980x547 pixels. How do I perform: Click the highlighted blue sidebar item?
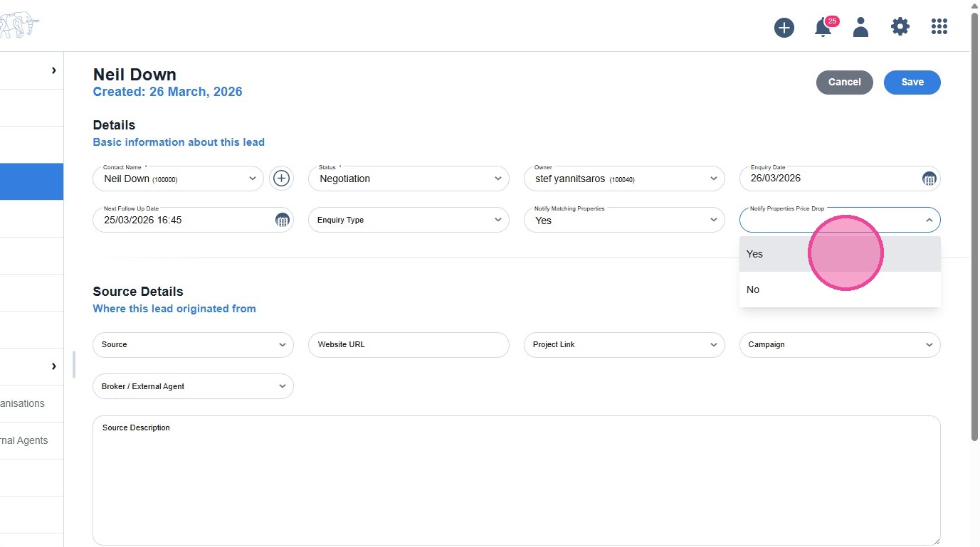[31, 181]
